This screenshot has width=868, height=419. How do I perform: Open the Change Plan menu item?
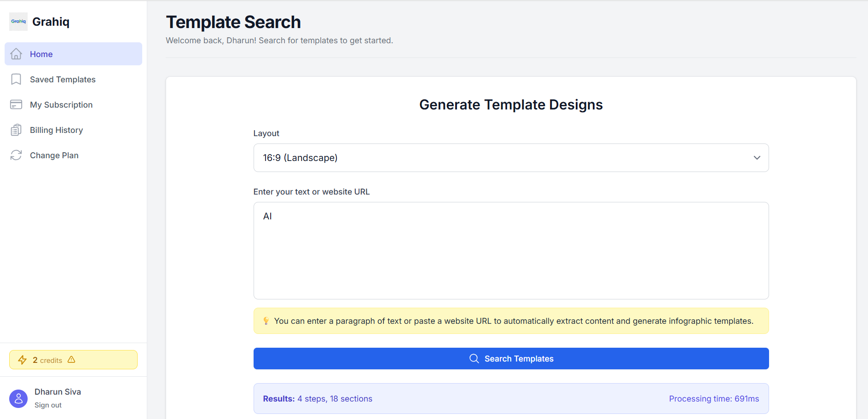(x=54, y=155)
